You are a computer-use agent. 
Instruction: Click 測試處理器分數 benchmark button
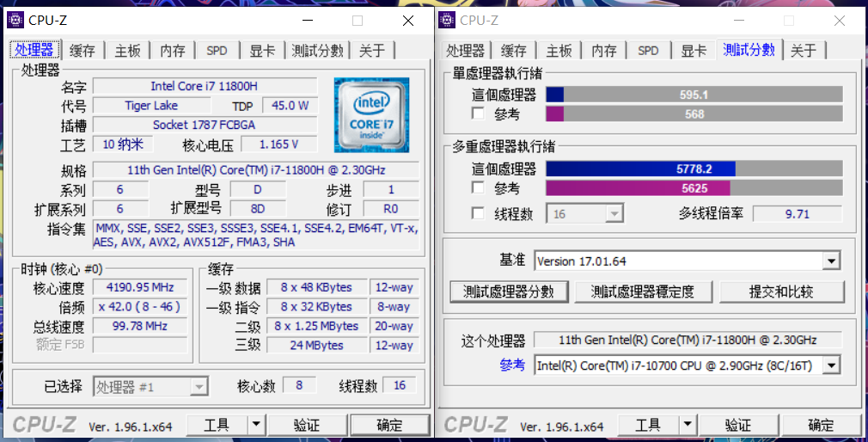[x=509, y=292]
